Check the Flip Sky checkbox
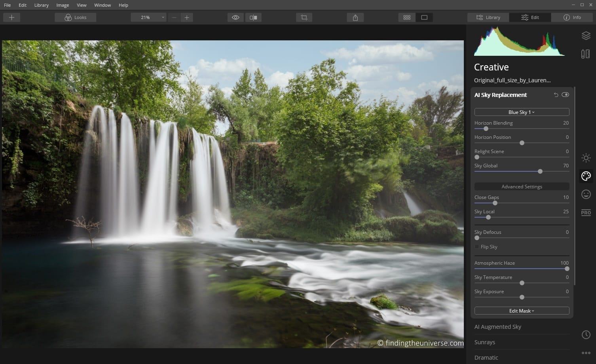The image size is (596, 364). coord(477,246)
